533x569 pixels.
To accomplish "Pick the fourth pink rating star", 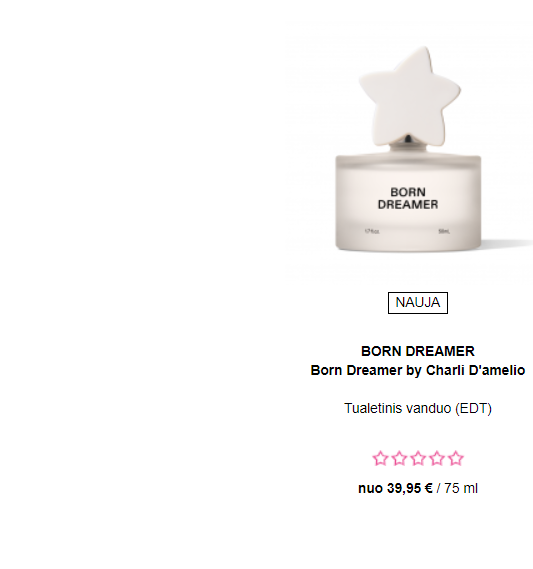I will tap(437, 458).
